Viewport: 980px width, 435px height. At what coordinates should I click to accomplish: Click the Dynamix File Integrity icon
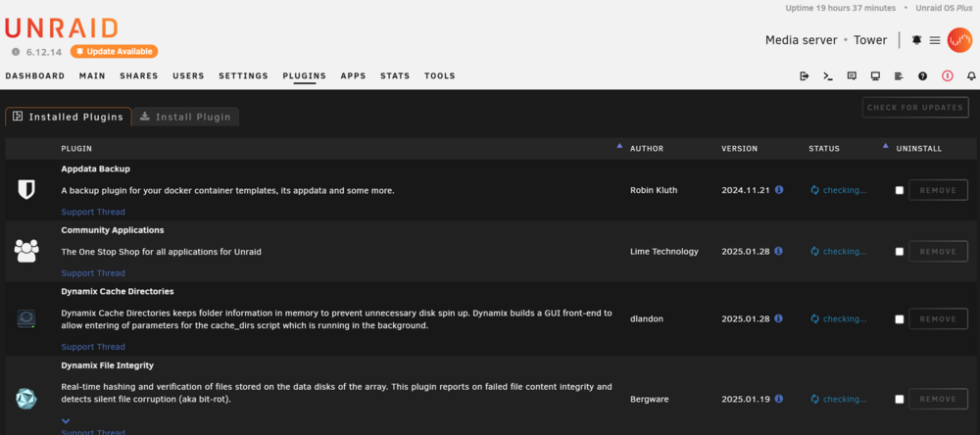[x=26, y=399]
